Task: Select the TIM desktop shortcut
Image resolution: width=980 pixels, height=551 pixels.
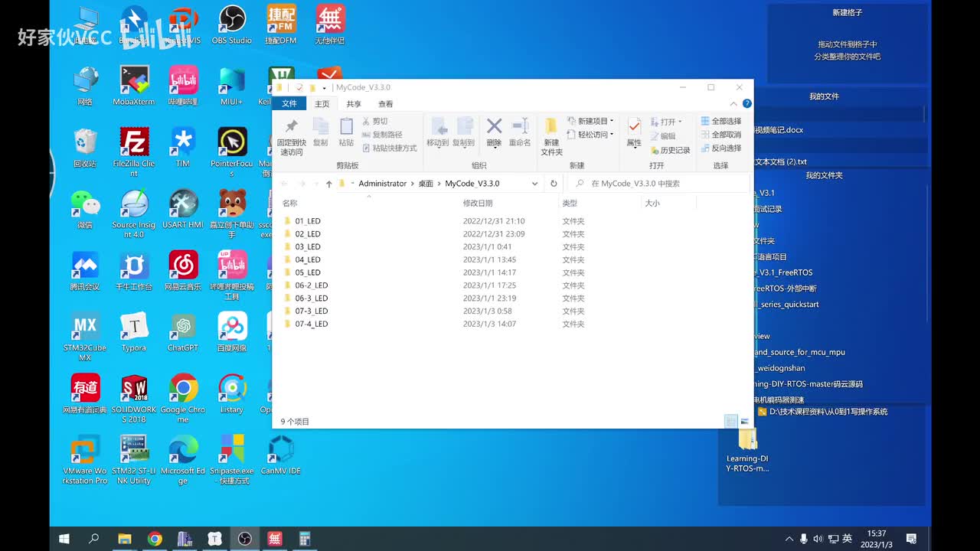Action: (x=183, y=148)
